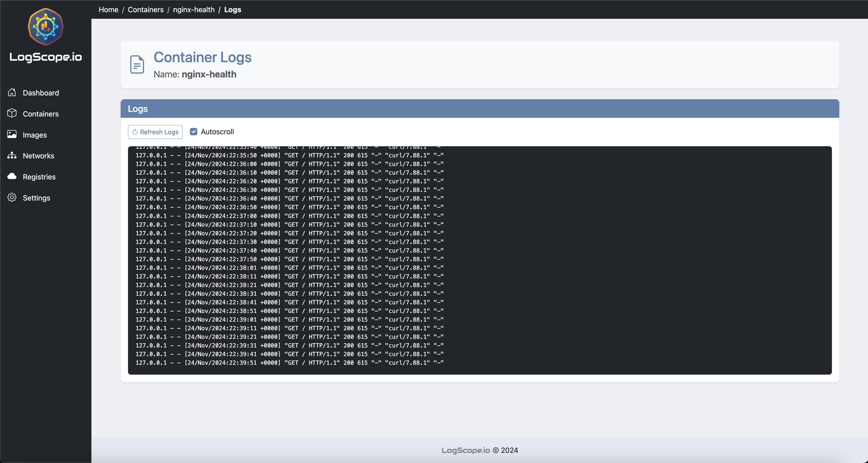Open Containers from the breadcrumb trail
This screenshot has width=868, height=463.
click(145, 9)
